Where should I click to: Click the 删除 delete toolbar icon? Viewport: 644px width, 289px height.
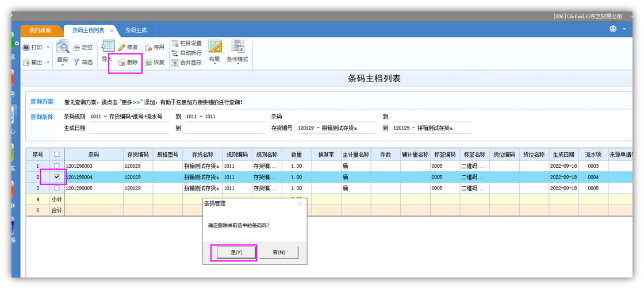click(122, 63)
